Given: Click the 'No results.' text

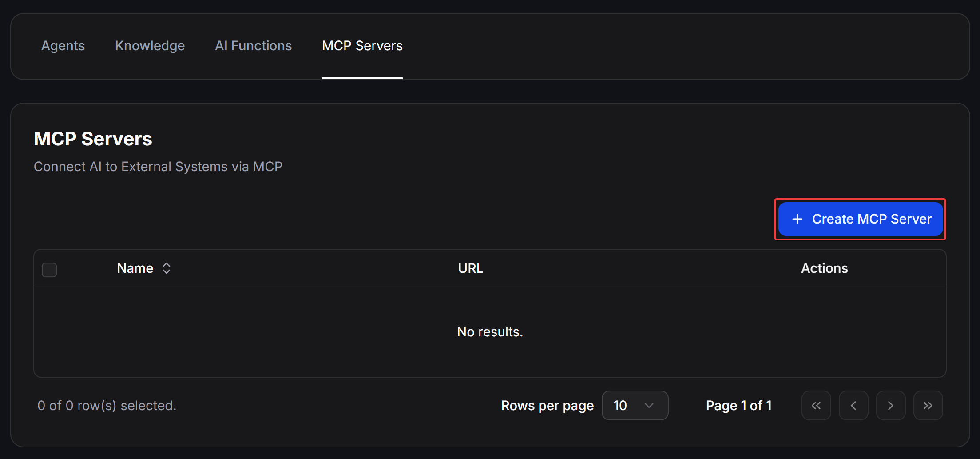Looking at the screenshot, I should [x=490, y=332].
